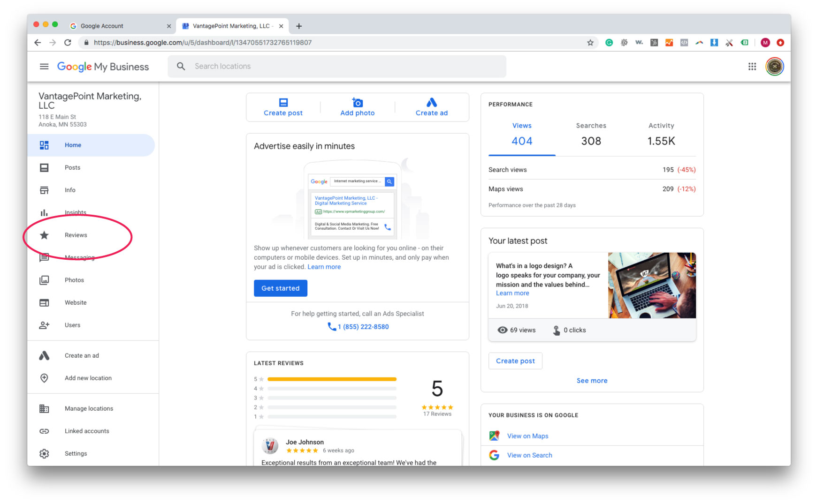The width and height of the screenshot is (816, 504).
Task: Toggle the Grammarly browser extension
Action: 609,42
